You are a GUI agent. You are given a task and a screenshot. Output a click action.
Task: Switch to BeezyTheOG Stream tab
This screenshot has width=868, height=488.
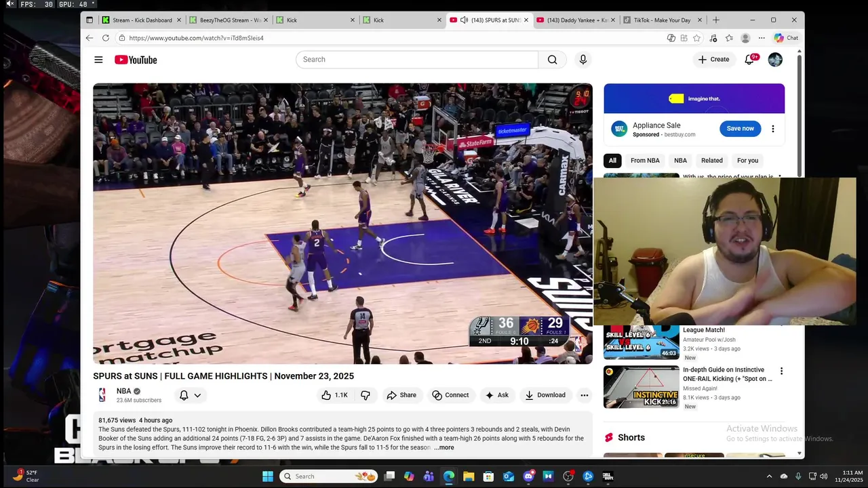(229, 20)
